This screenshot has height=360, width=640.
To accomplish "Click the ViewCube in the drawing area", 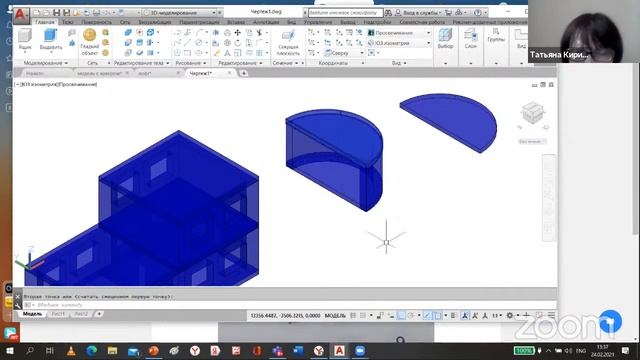I will (533, 113).
